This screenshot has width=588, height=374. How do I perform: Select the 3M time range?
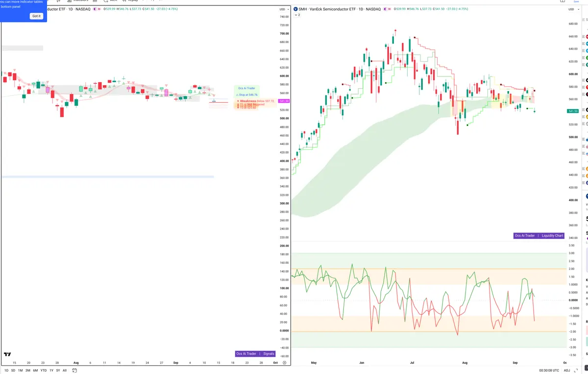(28, 371)
